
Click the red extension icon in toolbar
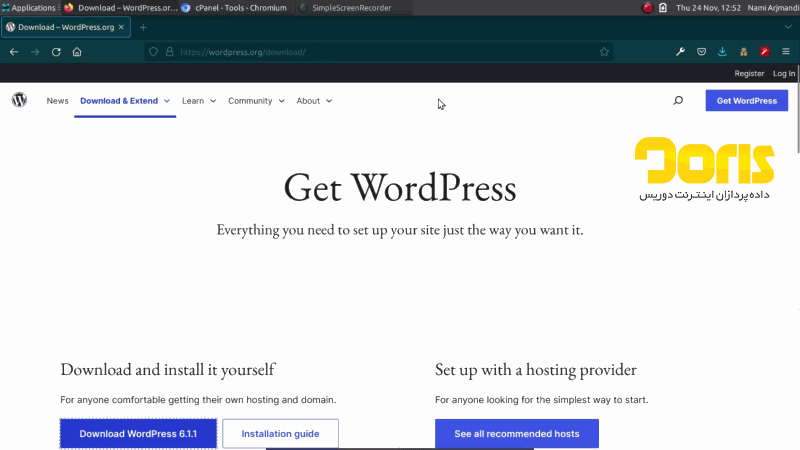click(x=764, y=52)
